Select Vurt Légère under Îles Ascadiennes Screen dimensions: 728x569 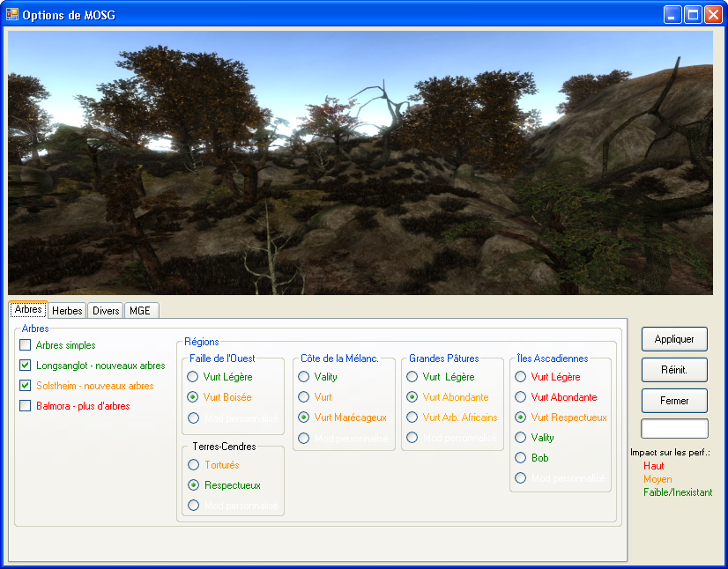[x=521, y=376]
